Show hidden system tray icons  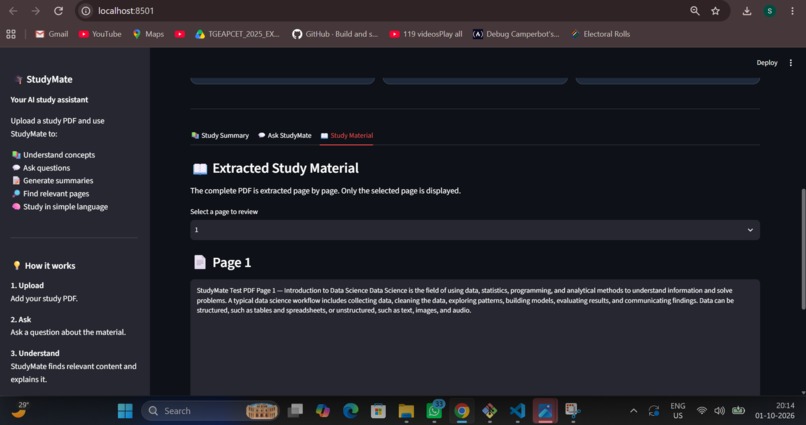coord(633,411)
